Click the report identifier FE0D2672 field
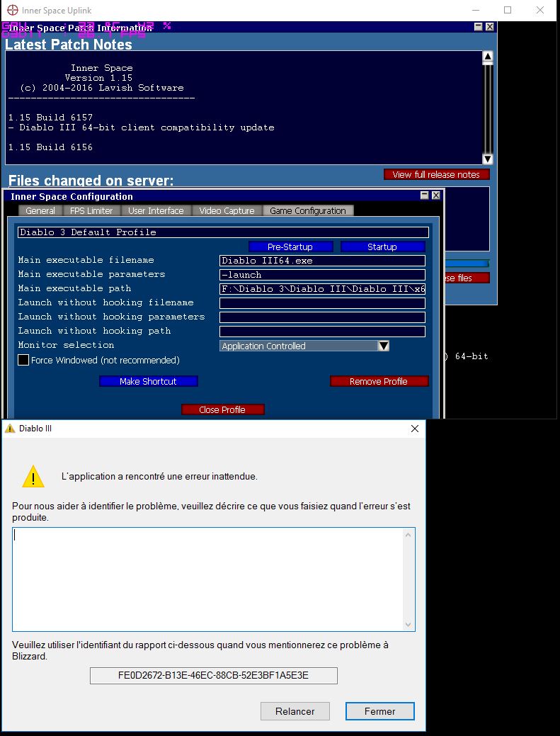 tap(213, 676)
